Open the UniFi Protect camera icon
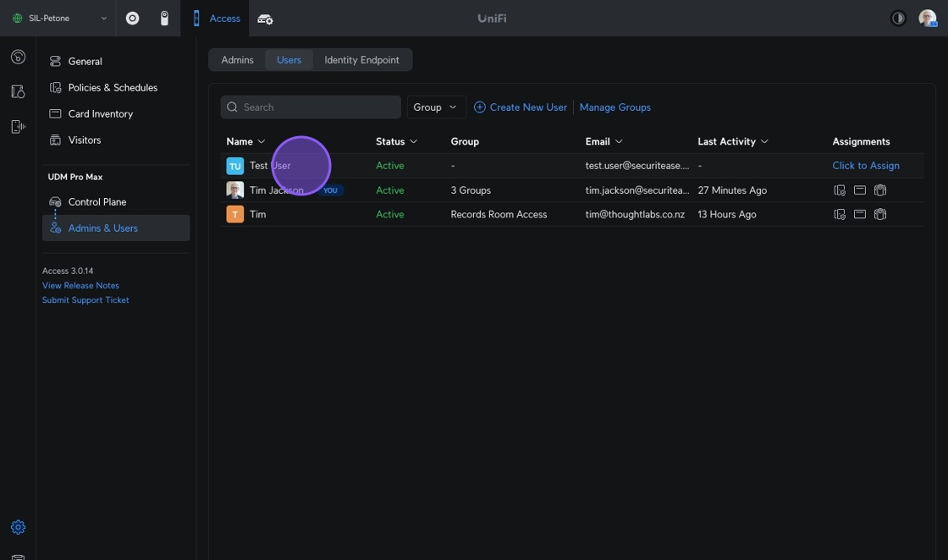Image resolution: width=948 pixels, height=560 pixels. (x=164, y=19)
